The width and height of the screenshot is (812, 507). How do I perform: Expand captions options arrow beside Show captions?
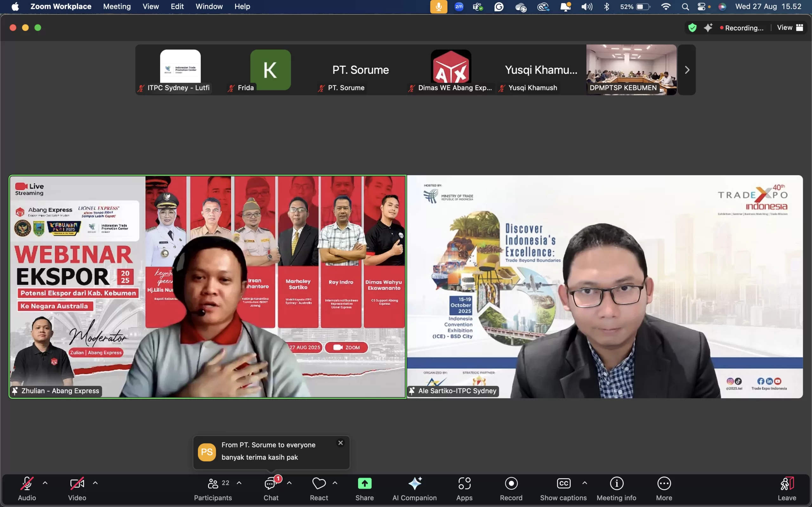pyautogui.click(x=585, y=483)
